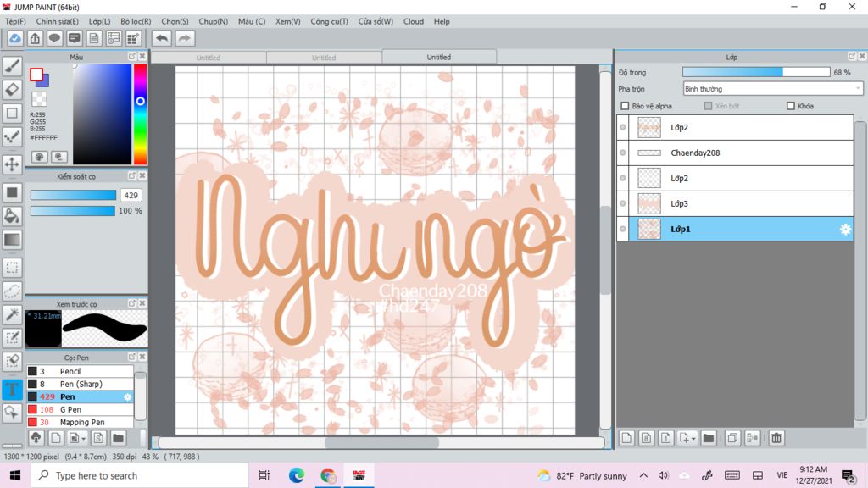Open the Cloud menu
Image resolution: width=868 pixels, height=488 pixels.
click(x=414, y=21)
